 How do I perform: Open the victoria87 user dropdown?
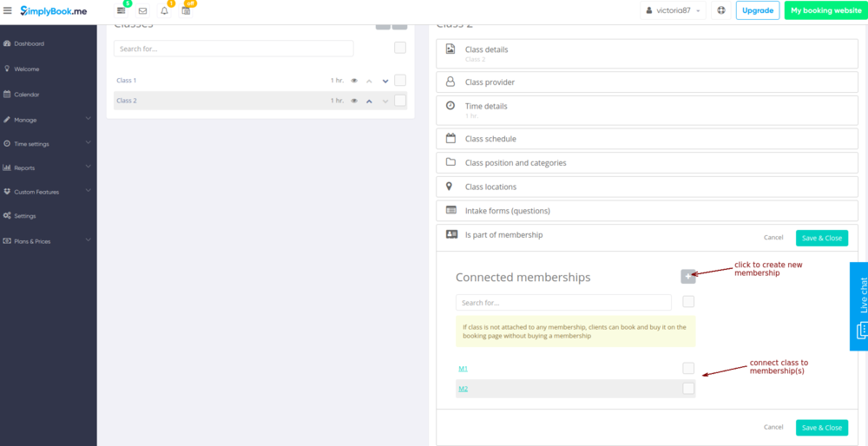pyautogui.click(x=674, y=10)
